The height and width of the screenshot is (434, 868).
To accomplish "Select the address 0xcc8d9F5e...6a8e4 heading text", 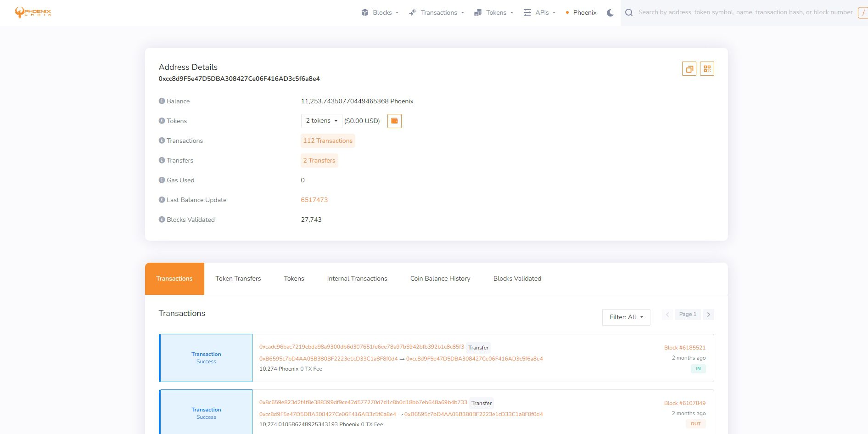I will tap(239, 79).
